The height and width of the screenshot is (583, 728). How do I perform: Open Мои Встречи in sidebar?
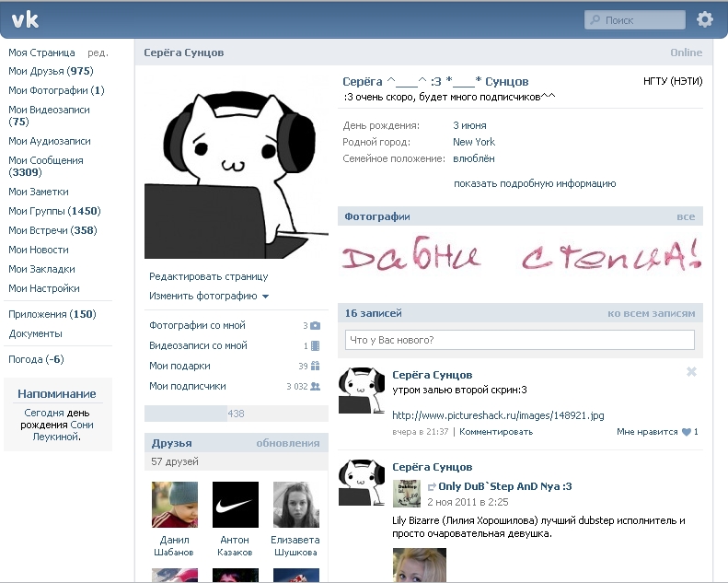point(52,230)
